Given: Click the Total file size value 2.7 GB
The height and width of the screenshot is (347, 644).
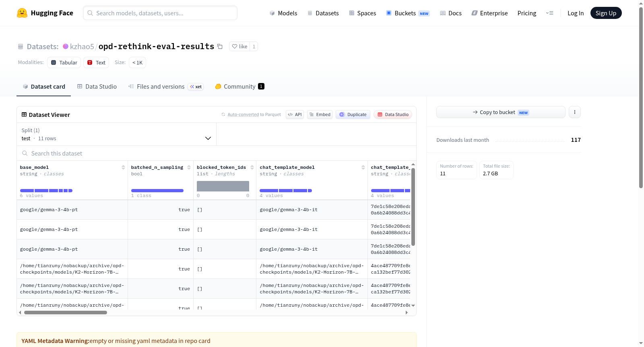Looking at the screenshot, I should [490, 173].
